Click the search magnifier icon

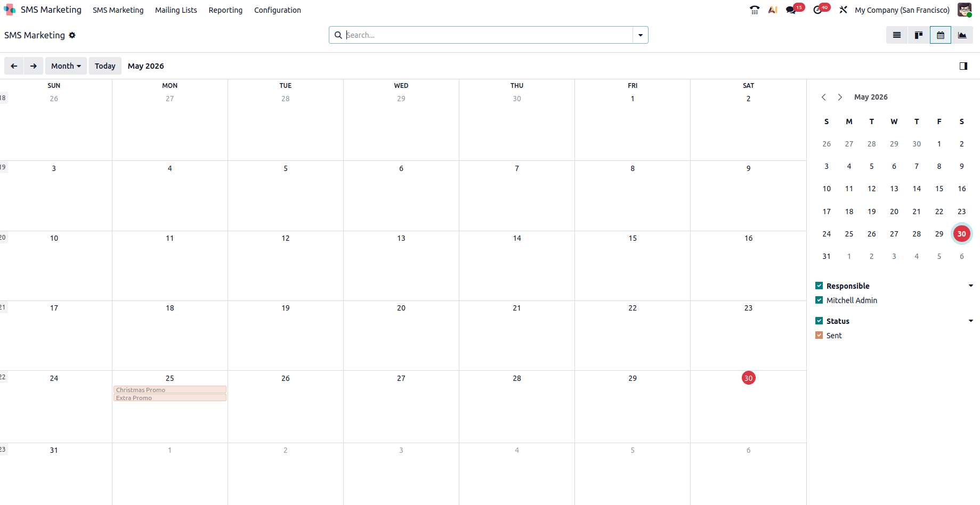[x=338, y=35]
